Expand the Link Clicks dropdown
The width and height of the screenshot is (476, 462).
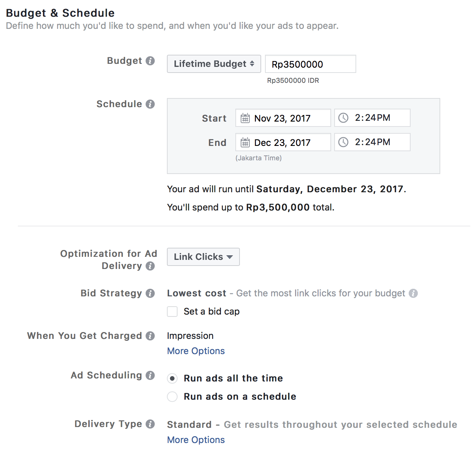[x=203, y=257]
